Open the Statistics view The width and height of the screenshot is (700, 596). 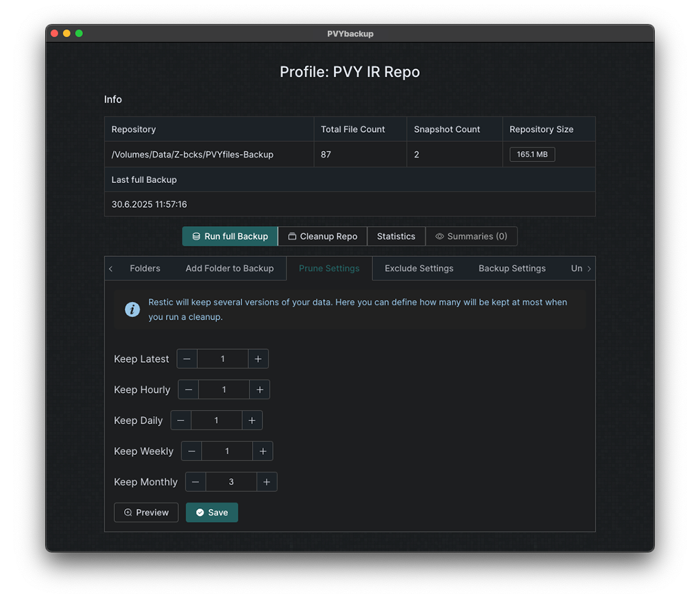coord(396,237)
